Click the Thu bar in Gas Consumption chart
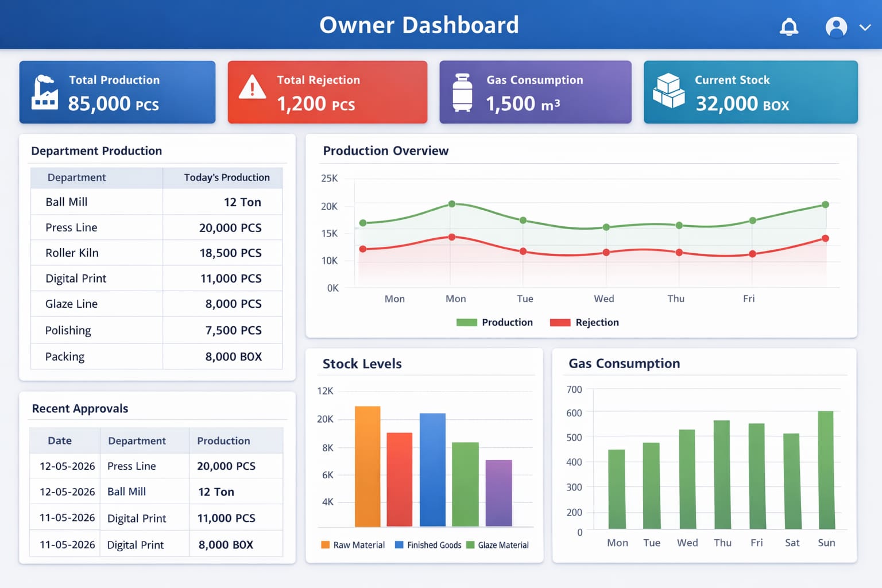882x588 pixels. [x=722, y=474]
